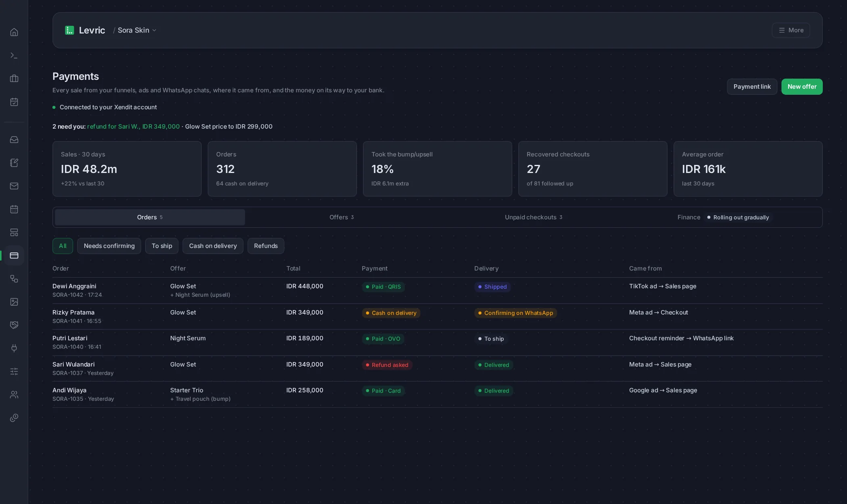The height and width of the screenshot is (504, 847).
Task: Click the calendar grid icon in sidebar
Action: click(x=14, y=209)
